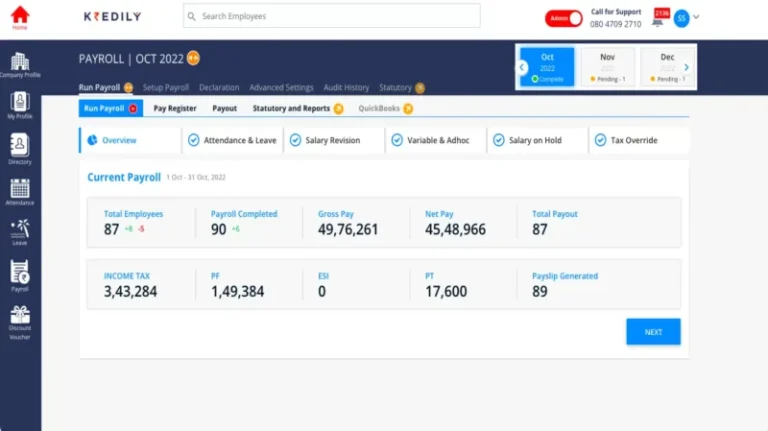The height and width of the screenshot is (431, 768).
Task: Open the Pay Register sub-tab
Action: point(175,108)
